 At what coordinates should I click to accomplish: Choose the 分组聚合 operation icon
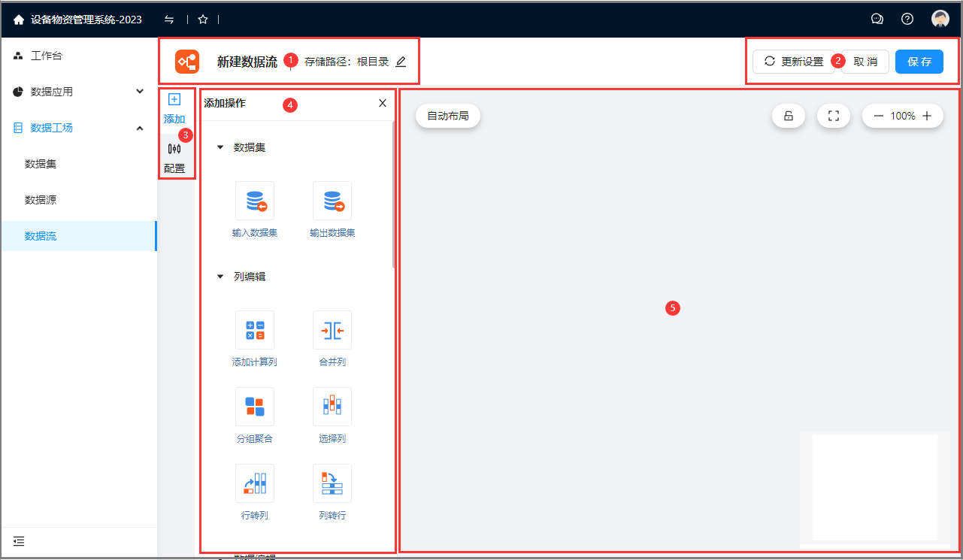tap(255, 407)
